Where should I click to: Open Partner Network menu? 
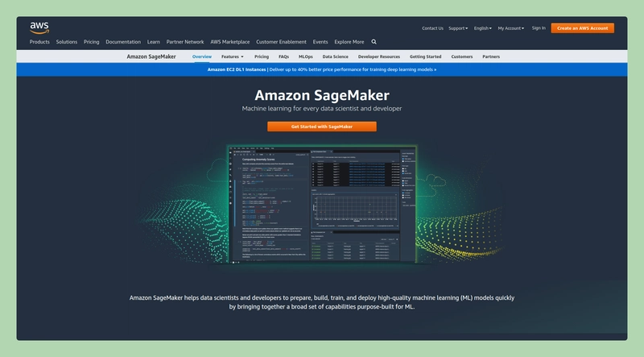click(185, 42)
